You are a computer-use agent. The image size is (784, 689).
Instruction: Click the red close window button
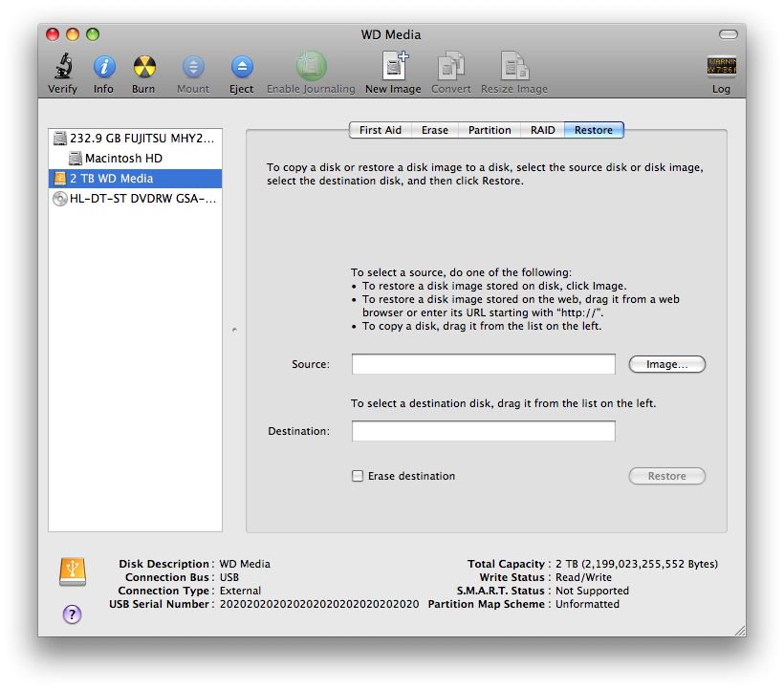pyautogui.click(x=53, y=34)
